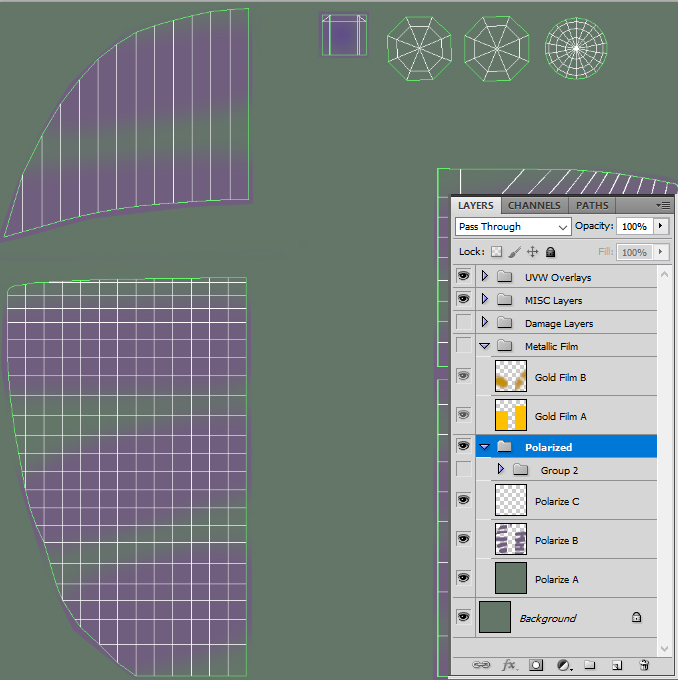
Task: Toggle visibility of Gold Film B
Action: [x=463, y=376]
